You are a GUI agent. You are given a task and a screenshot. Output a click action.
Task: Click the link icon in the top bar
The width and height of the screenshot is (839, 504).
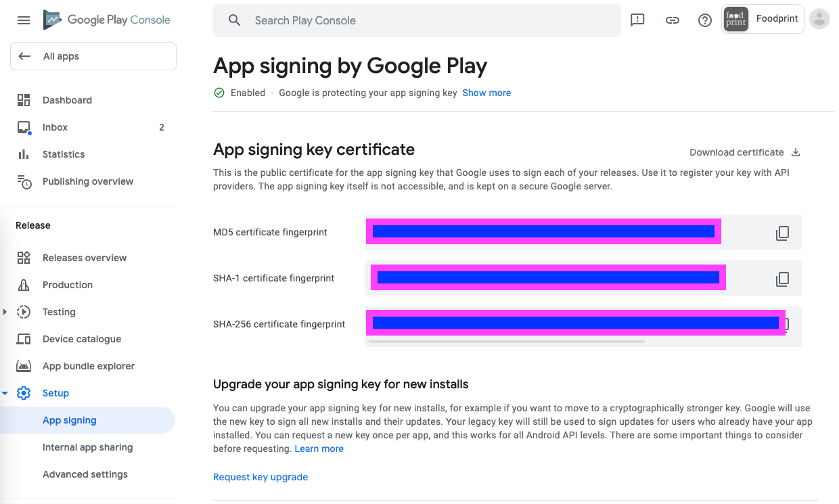click(672, 20)
